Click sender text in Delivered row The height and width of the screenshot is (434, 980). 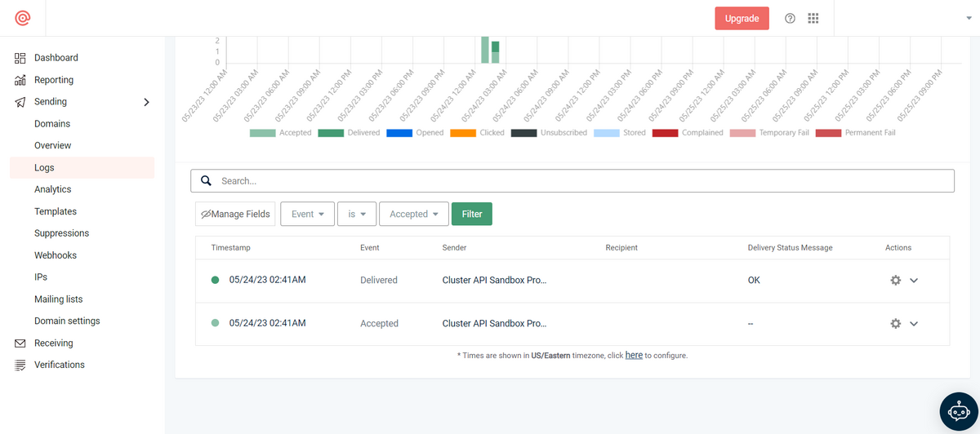(494, 280)
